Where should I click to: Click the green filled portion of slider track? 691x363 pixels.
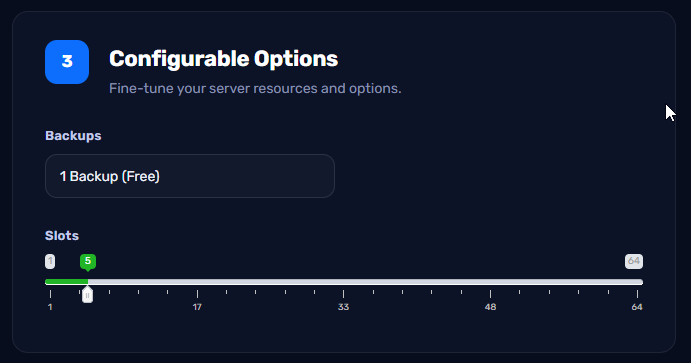[66, 282]
